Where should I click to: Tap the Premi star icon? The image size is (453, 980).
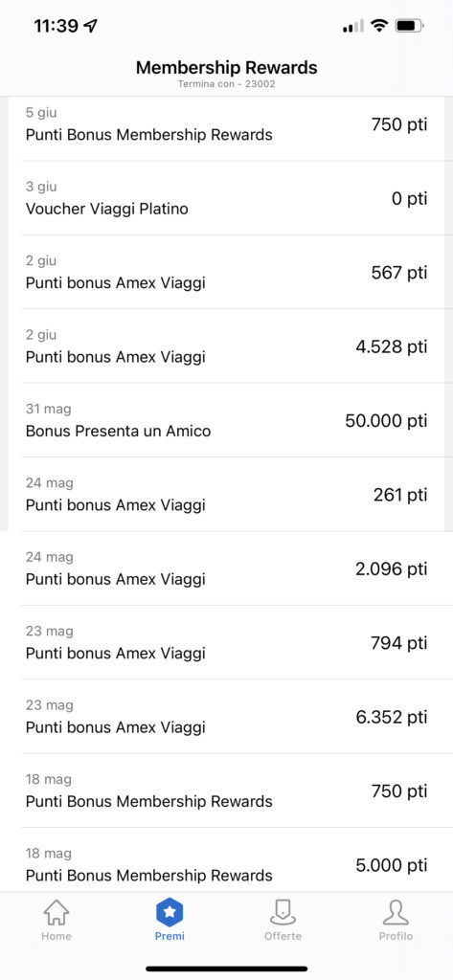170,913
